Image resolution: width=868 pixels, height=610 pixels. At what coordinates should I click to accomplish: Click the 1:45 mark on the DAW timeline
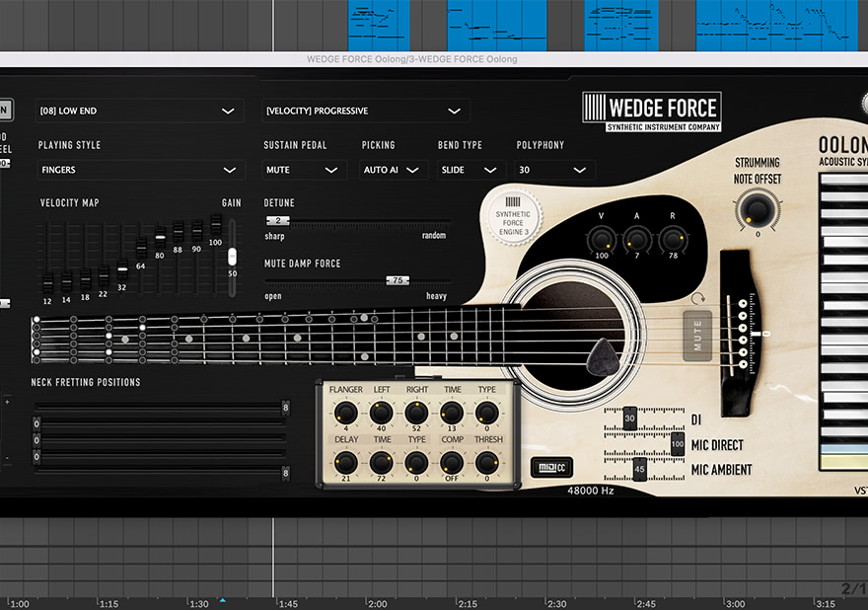288,604
